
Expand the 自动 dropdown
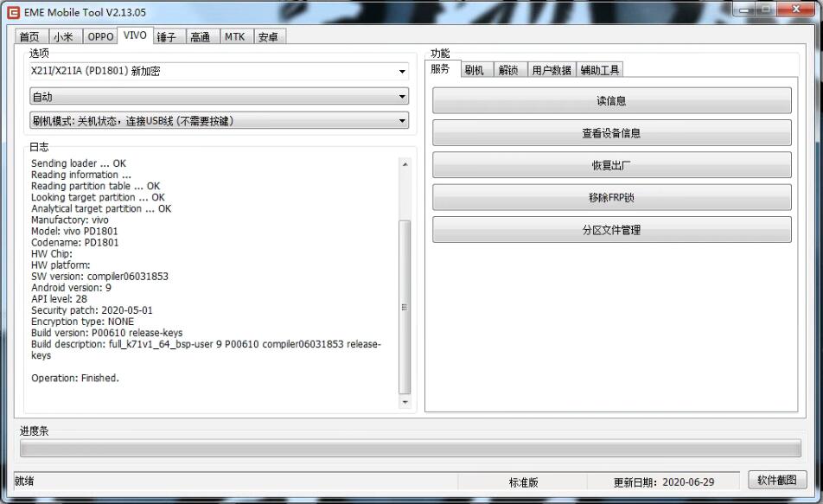pos(219,97)
